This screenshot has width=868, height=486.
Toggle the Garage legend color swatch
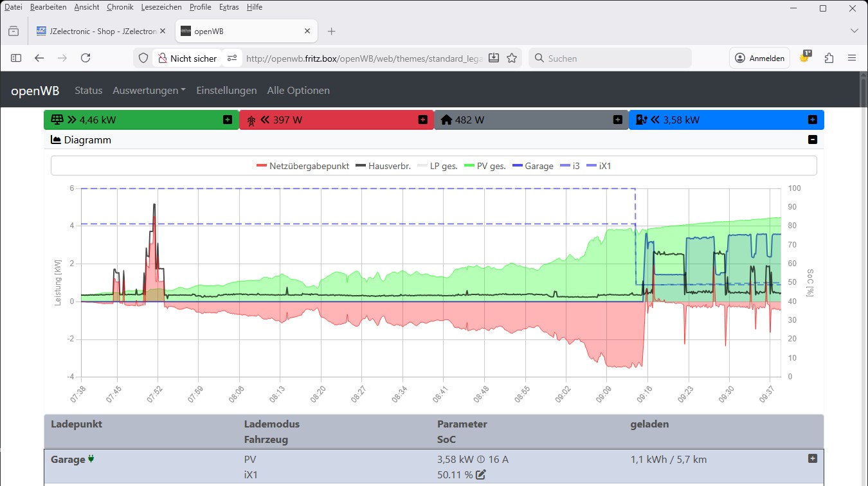(x=518, y=166)
